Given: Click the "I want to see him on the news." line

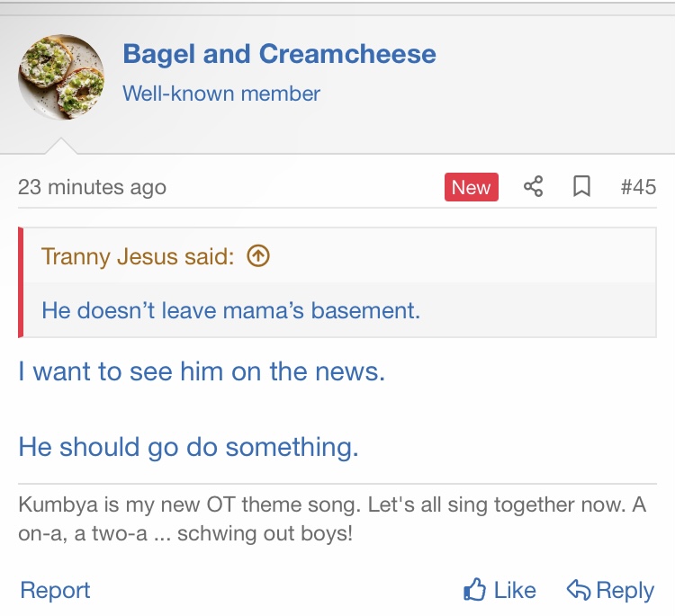Looking at the screenshot, I should tap(202, 371).
